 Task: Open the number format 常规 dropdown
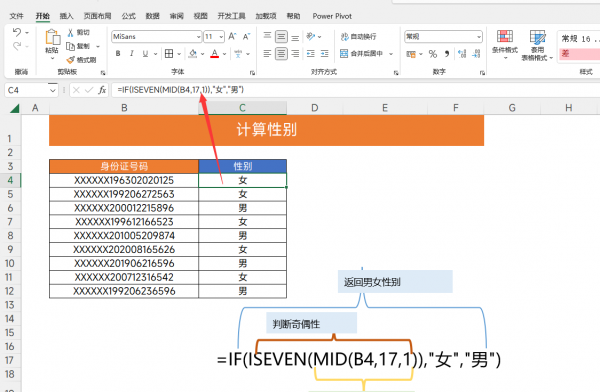[x=479, y=37]
